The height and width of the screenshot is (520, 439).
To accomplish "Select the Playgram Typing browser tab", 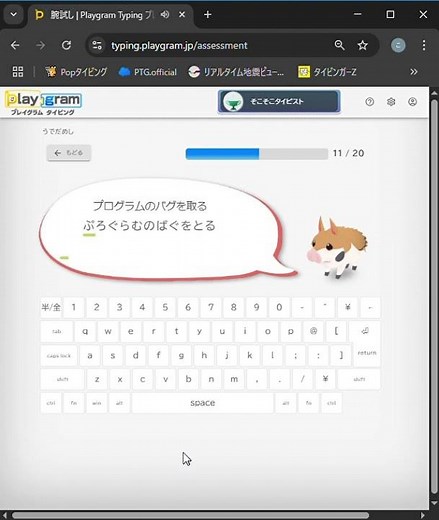I will [101, 15].
